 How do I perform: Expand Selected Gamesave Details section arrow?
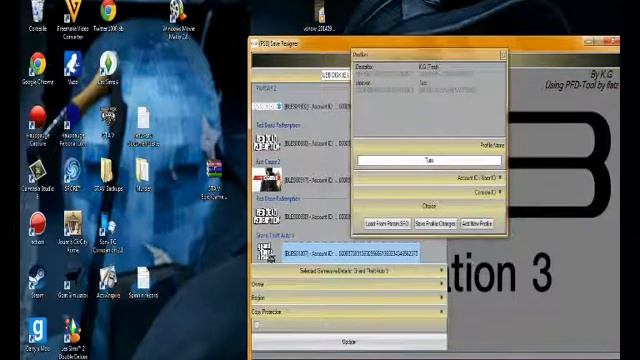441,270
